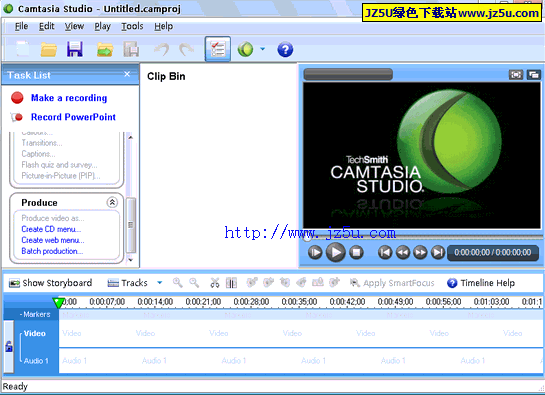545x395 pixels.
Task: Open a project with the folder icon
Action: (48, 49)
